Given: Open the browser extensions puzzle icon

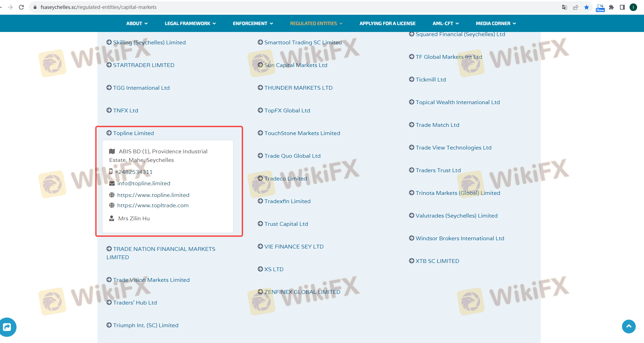Looking at the screenshot, I should [611, 7].
